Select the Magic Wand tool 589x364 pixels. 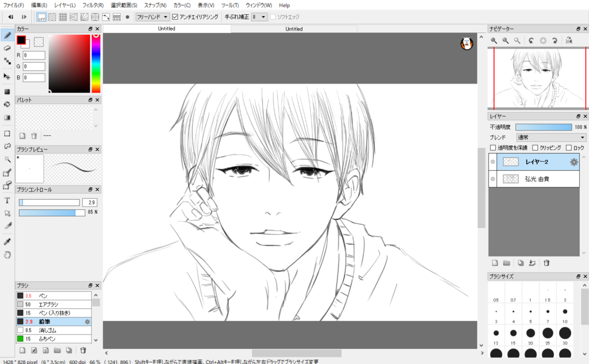point(7,159)
